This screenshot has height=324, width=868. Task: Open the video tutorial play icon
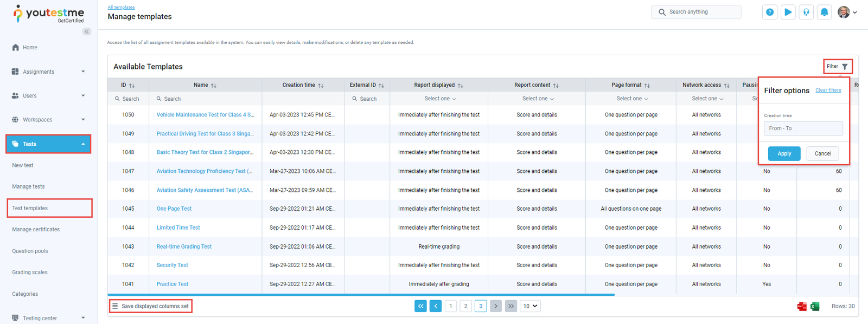pos(788,12)
